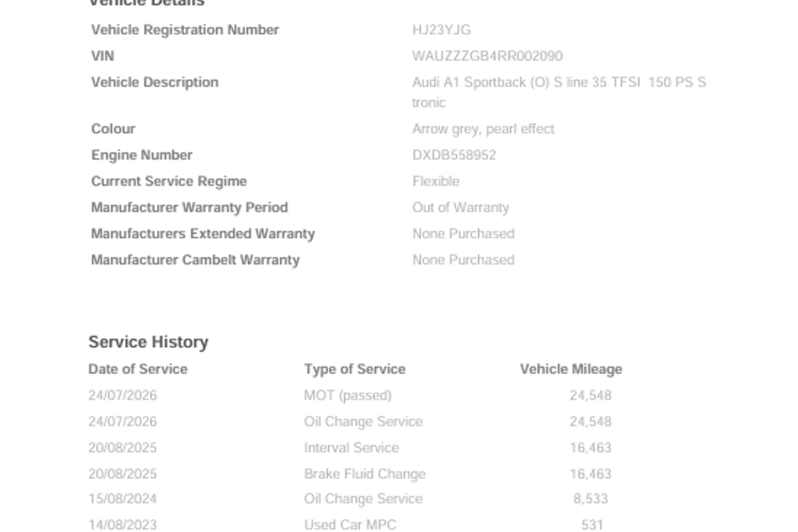The image size is (798, 532).
Task: Click the 8,533 mileage value
Action: 591,499
